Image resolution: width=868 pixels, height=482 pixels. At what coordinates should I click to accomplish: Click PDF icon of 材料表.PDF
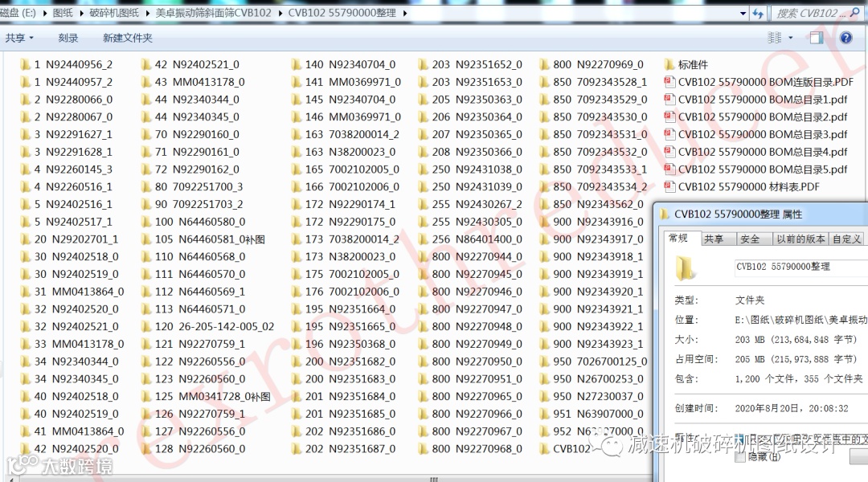[669, 186]
